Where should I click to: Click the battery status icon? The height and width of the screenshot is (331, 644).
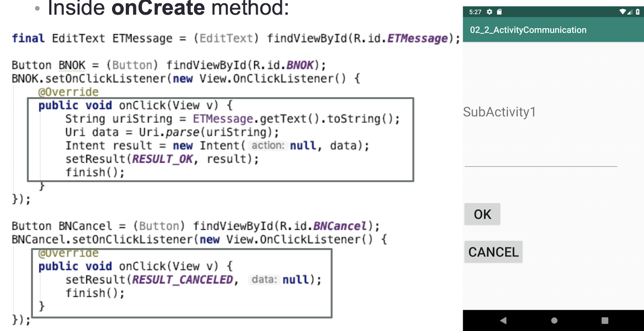pyautogui.click(x=638, y=12)
